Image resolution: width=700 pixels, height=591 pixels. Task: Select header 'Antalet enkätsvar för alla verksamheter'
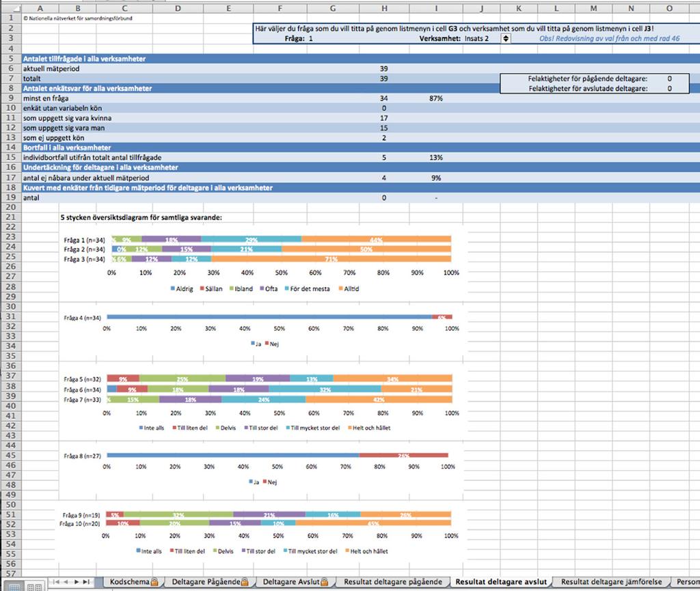87,88
